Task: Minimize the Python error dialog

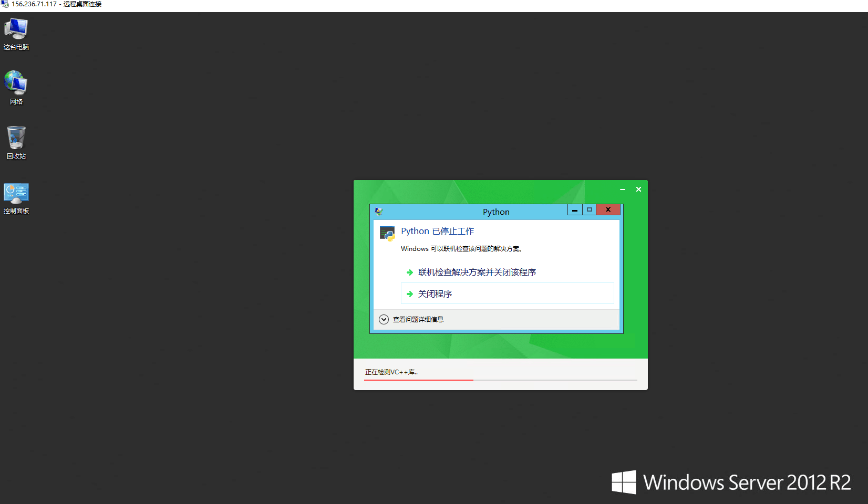Action: (x=575, y=210)
